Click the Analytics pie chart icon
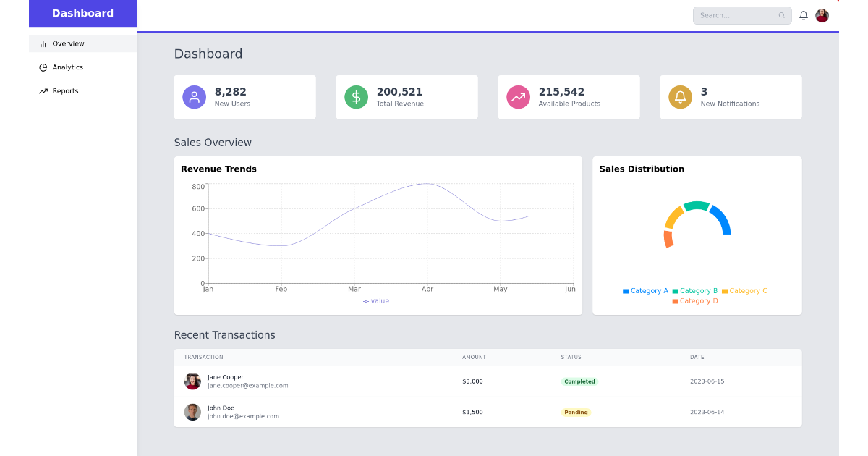 tap(42, 67)
